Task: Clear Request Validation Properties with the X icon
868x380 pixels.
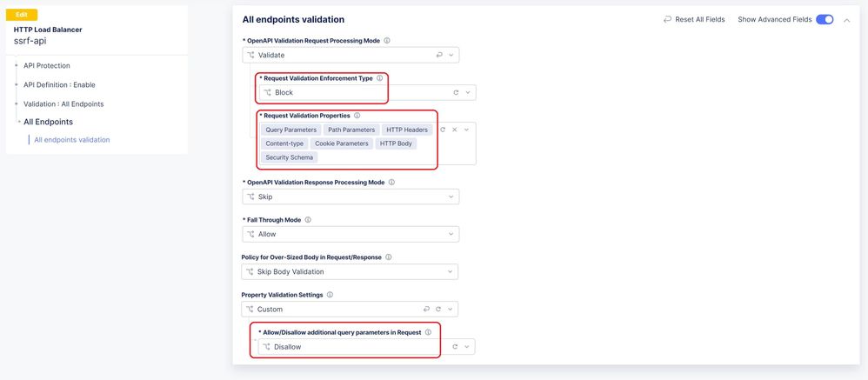Action: [454, 130]
